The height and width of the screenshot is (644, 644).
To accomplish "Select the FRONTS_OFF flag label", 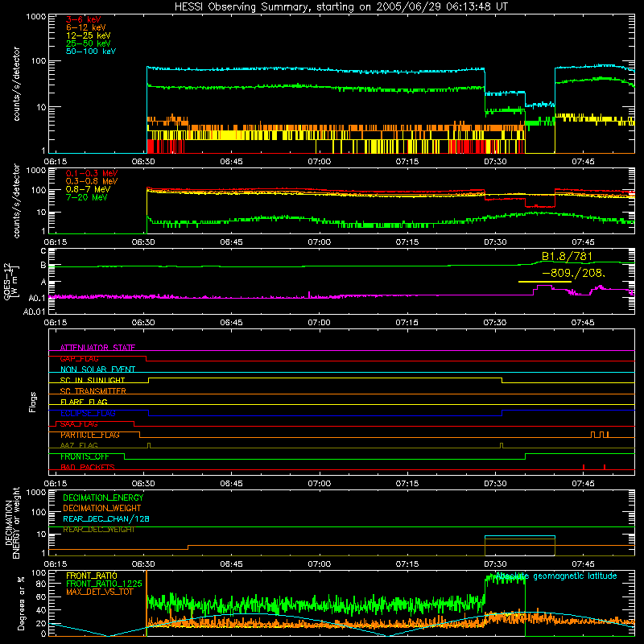I will (85, 456).
